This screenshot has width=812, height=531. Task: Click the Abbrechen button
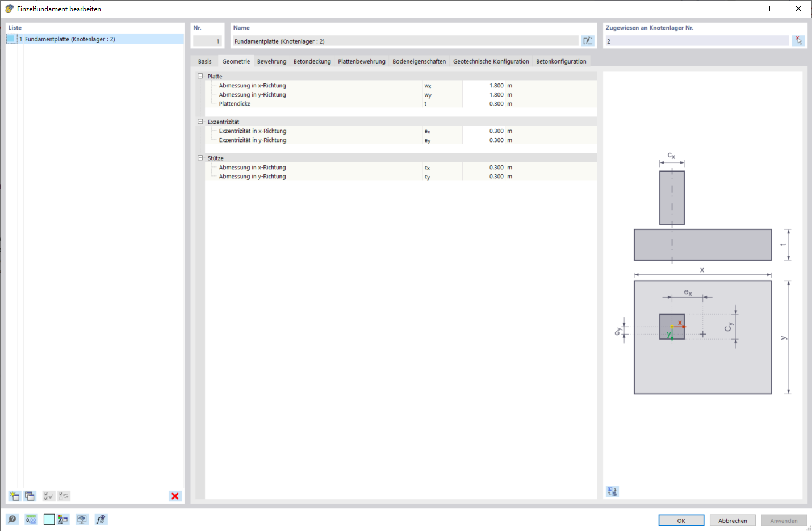pyautogui.click(x=733, y=520)
